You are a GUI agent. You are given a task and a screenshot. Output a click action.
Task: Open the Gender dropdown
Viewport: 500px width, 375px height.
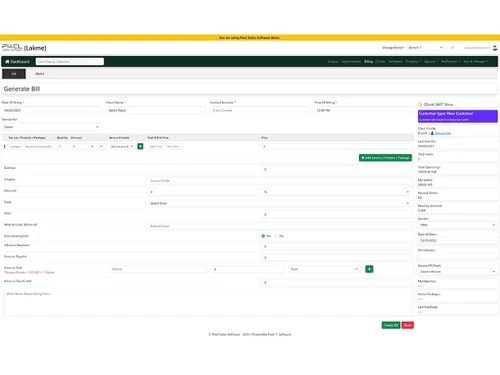(x=457, y=225)
